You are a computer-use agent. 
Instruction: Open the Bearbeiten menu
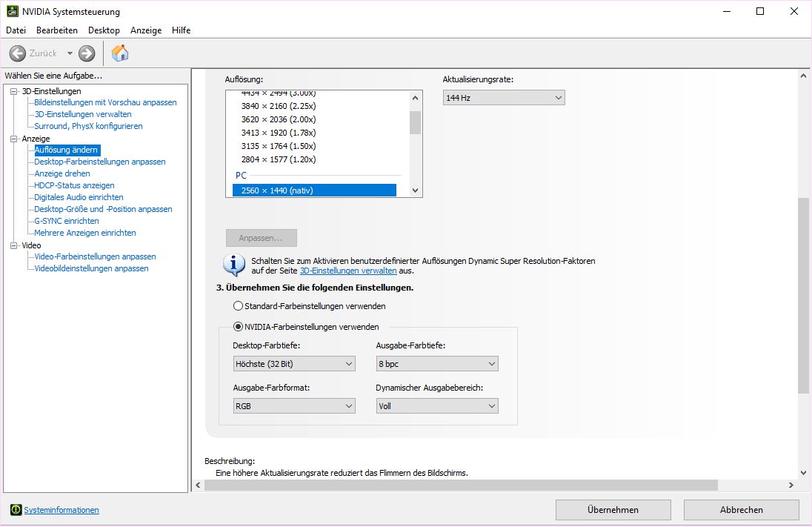pyautogui.click(x=57, y=30)
